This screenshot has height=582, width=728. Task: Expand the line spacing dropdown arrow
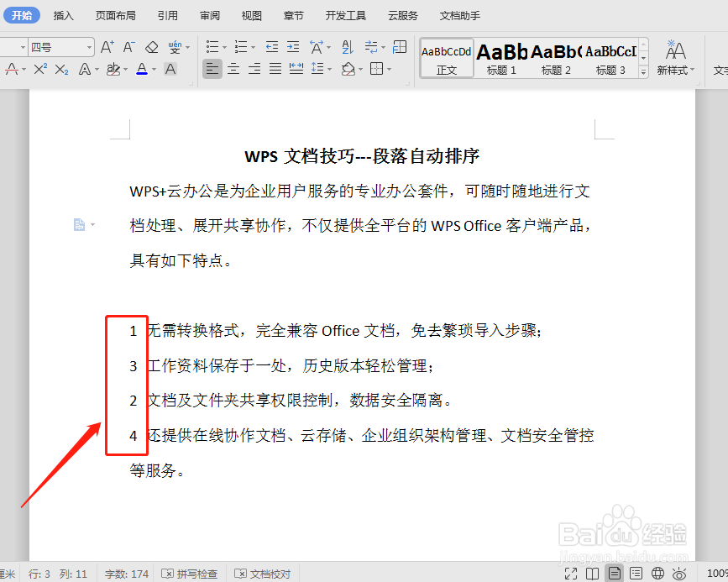click(x=330, y=70)
